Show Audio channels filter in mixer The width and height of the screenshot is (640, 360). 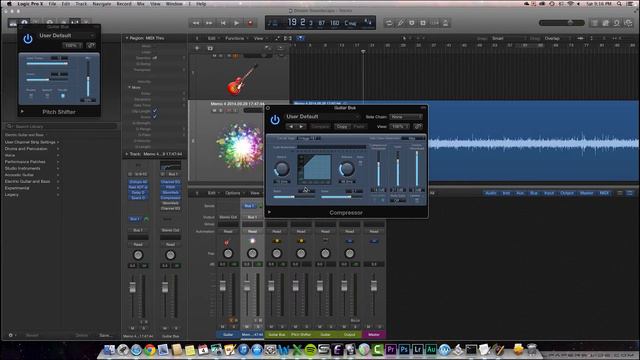click(x=490, y=193)
